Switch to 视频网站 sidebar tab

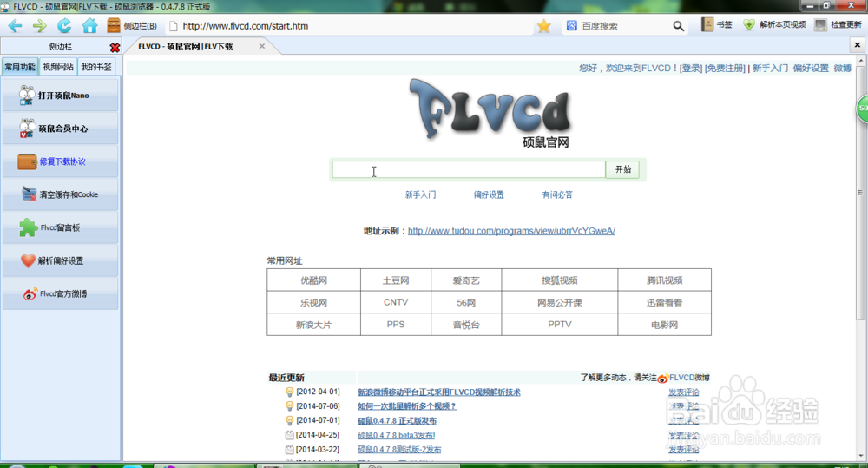tap(58, 67)
